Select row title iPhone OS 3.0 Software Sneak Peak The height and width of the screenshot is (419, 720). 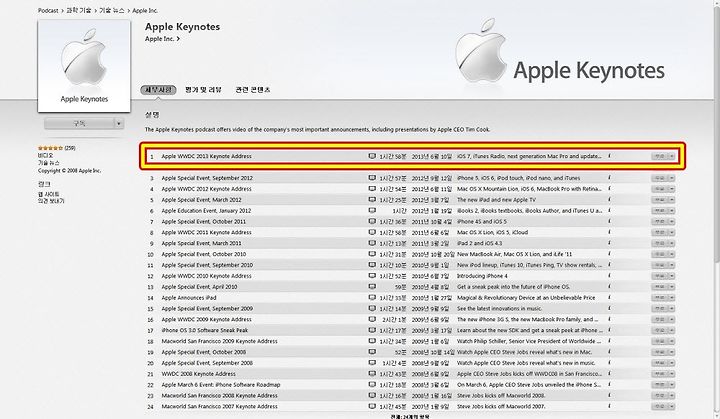[x=205, y=330]
